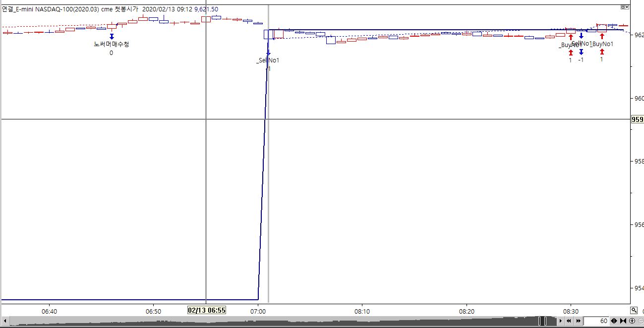Select the _SellNo1 signal label near 07:00
Image resolution: width=644 pixels, height=328 pixels.
(x=268, y=60)
